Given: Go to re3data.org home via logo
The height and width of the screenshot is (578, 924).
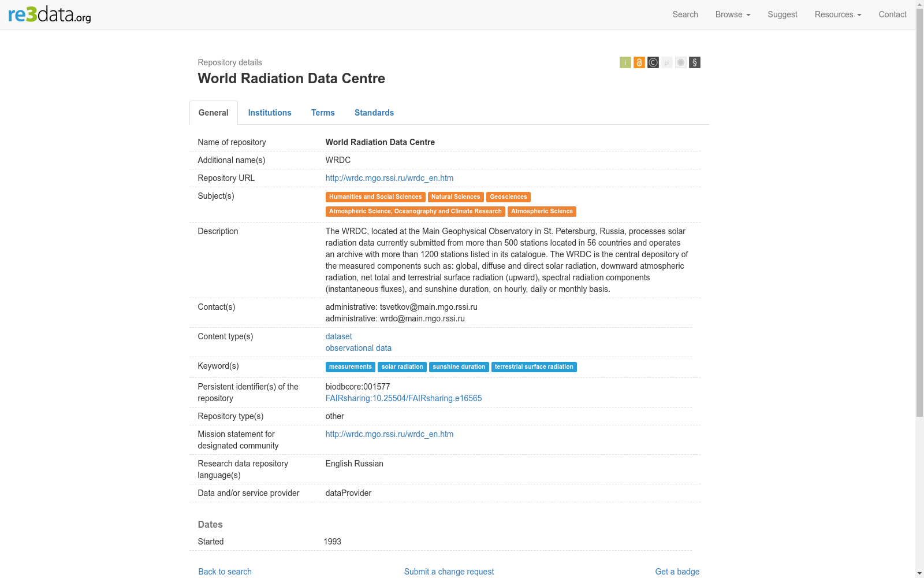Looking at the screenshot, I should point(50,14).
